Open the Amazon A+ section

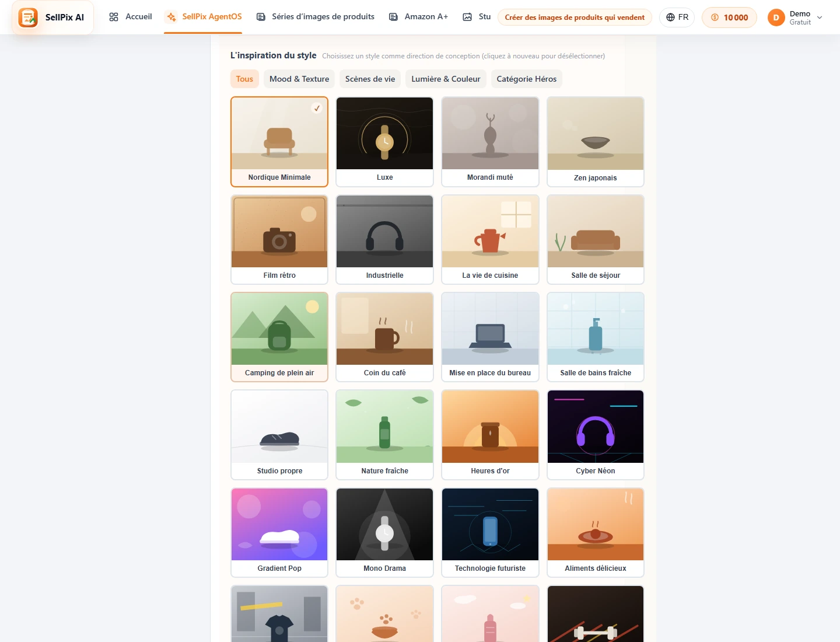[418, 17]
